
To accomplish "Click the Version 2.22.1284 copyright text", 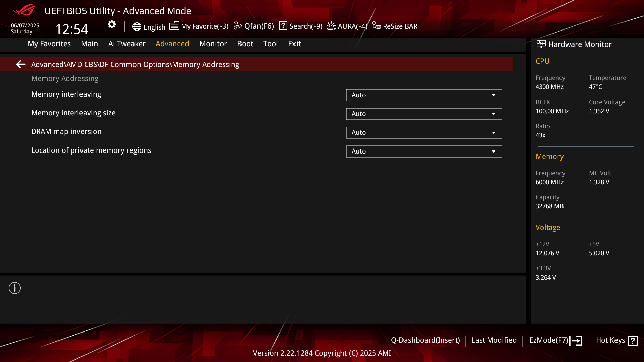I will (322, 353).
